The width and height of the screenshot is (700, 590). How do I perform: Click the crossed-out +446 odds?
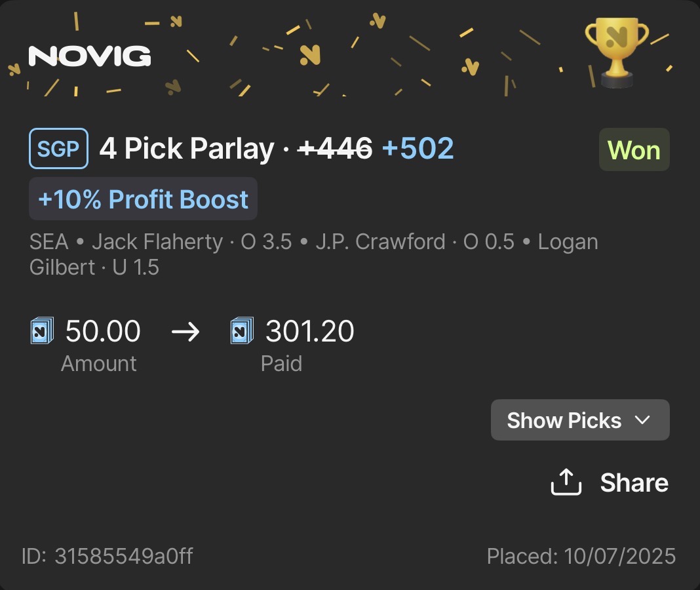click(x=335, y=149)
